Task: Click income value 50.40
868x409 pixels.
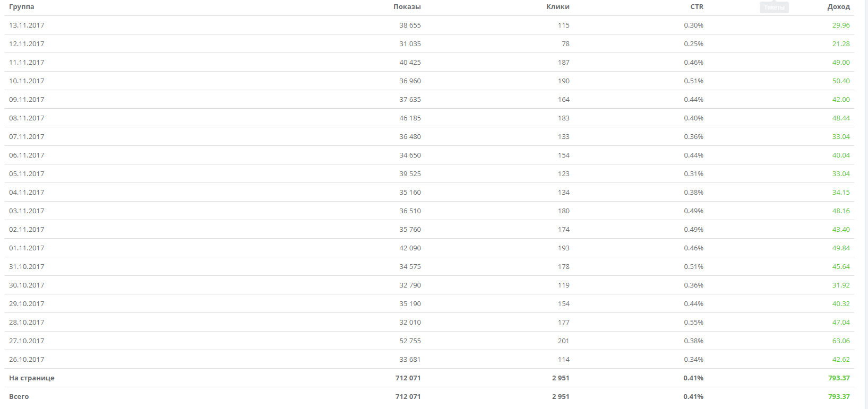Action: click(841, 81)
